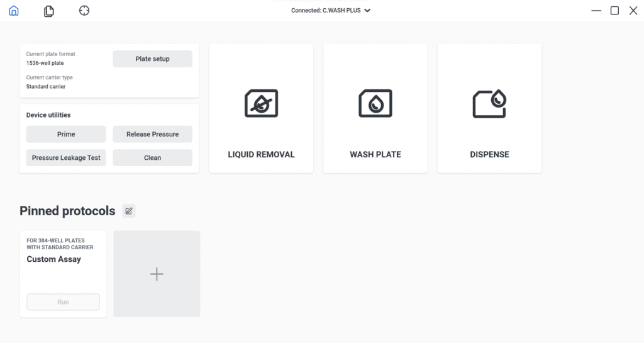Go to the Home tab icon
The height and width of the screenshot is (343, 644).
pos(13,11)
